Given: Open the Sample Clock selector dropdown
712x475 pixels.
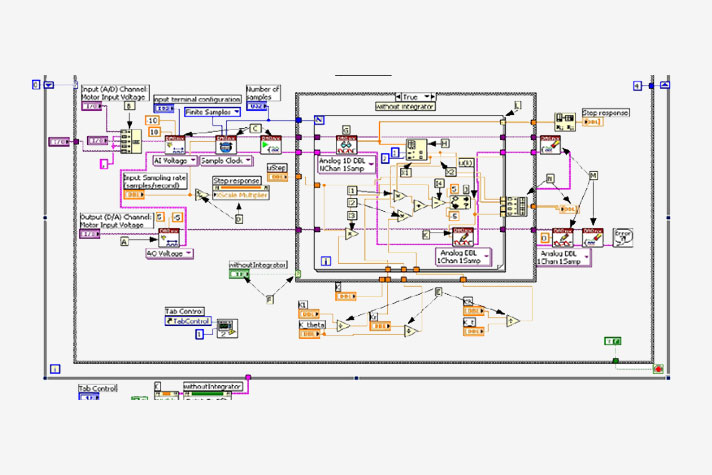Looking at the screenshot, I should (227, 160).
